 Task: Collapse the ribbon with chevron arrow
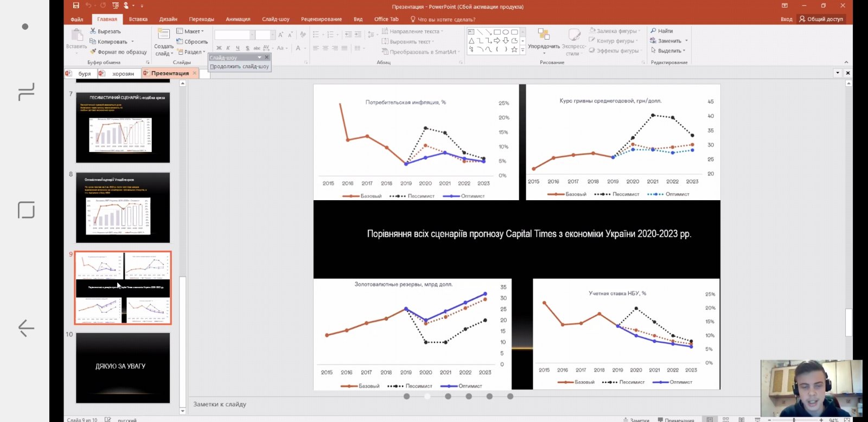(x=846, y=62)
